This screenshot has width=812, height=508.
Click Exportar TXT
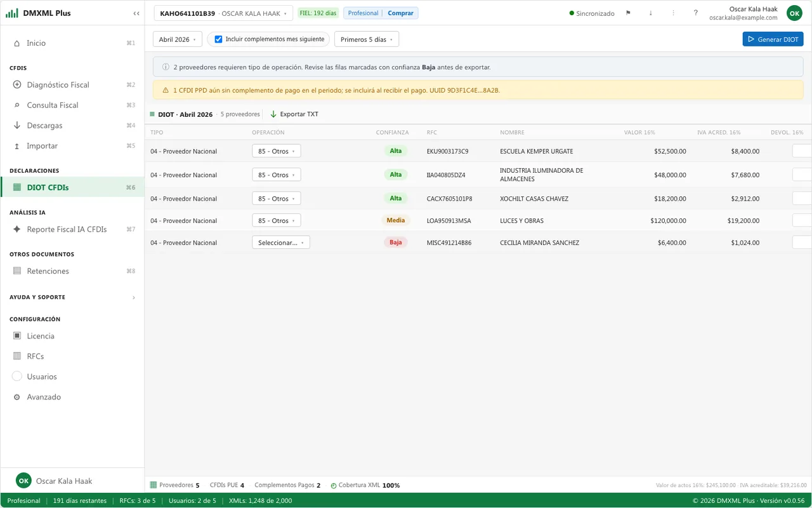[x=294, y=114]
